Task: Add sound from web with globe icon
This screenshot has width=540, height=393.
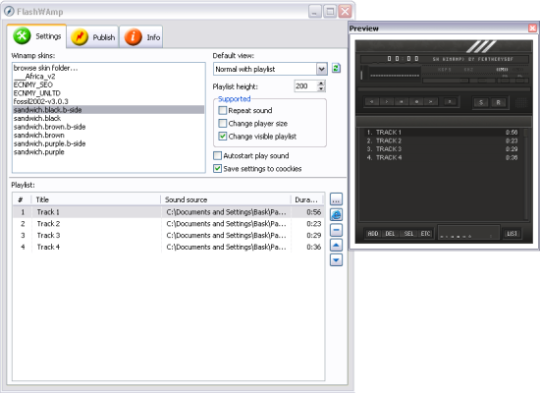Action: click(x=336, y=215)
